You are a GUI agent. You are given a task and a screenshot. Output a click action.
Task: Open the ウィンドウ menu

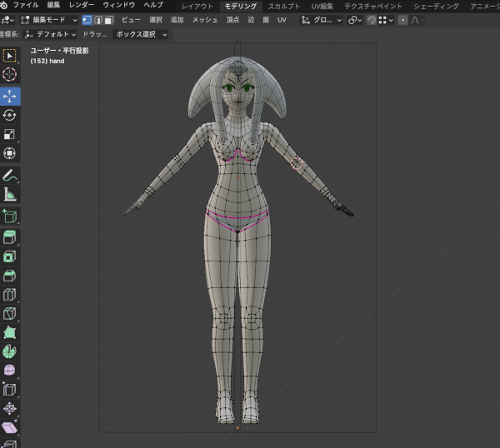pos(118,5)
